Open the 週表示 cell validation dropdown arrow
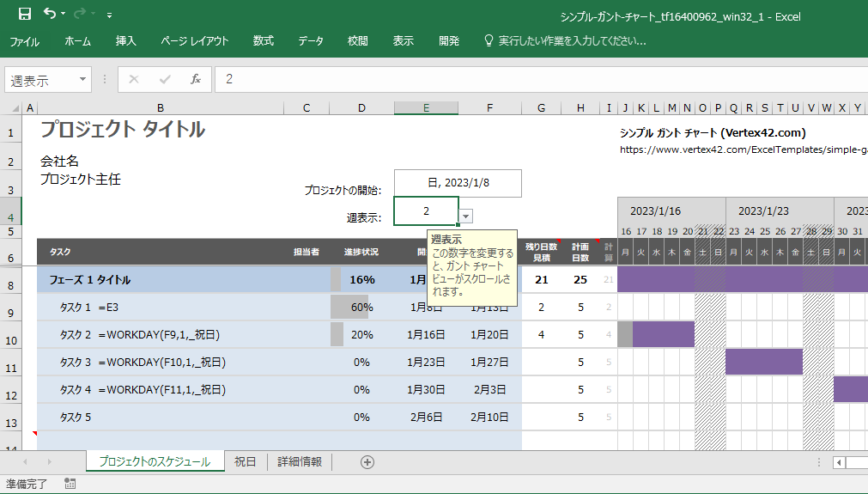 [466, 217]
